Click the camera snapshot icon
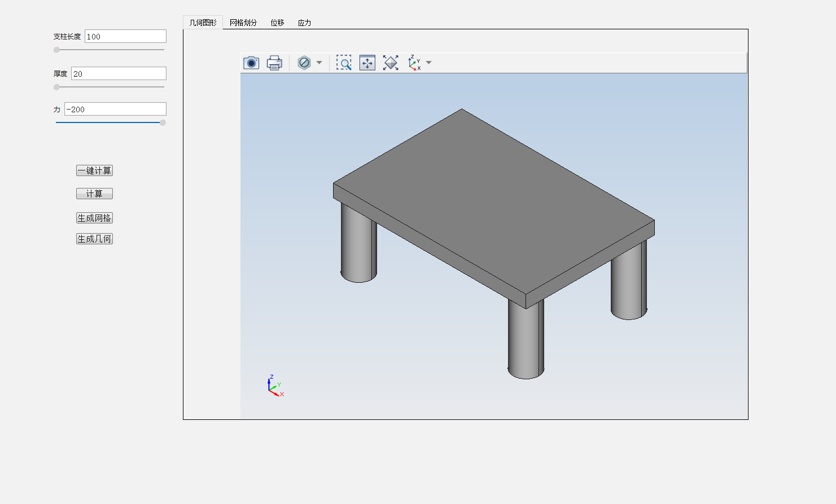 click(251, 63)
